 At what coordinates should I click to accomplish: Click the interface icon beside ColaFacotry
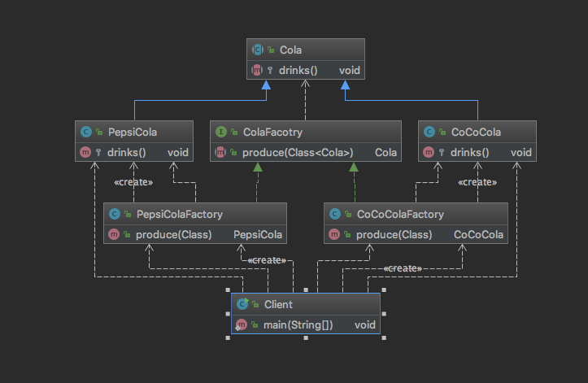(x=221, y=132)
